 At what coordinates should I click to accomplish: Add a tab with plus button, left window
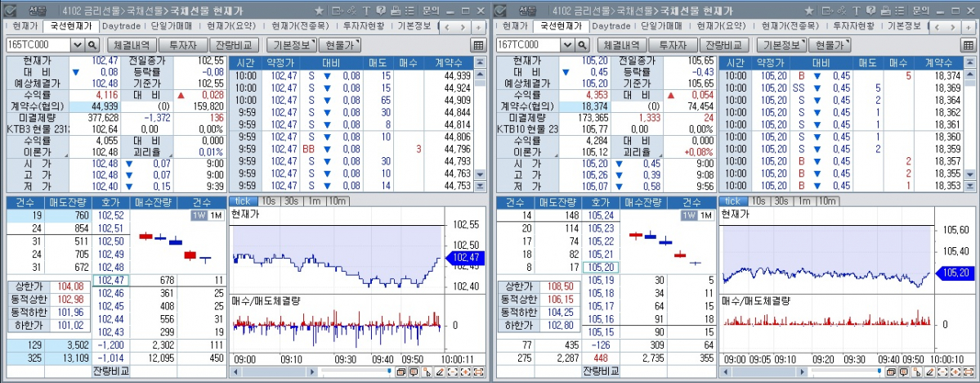tap(478, 28)
